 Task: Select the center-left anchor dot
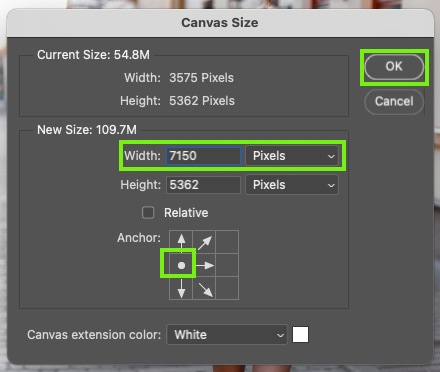(181, 265)
